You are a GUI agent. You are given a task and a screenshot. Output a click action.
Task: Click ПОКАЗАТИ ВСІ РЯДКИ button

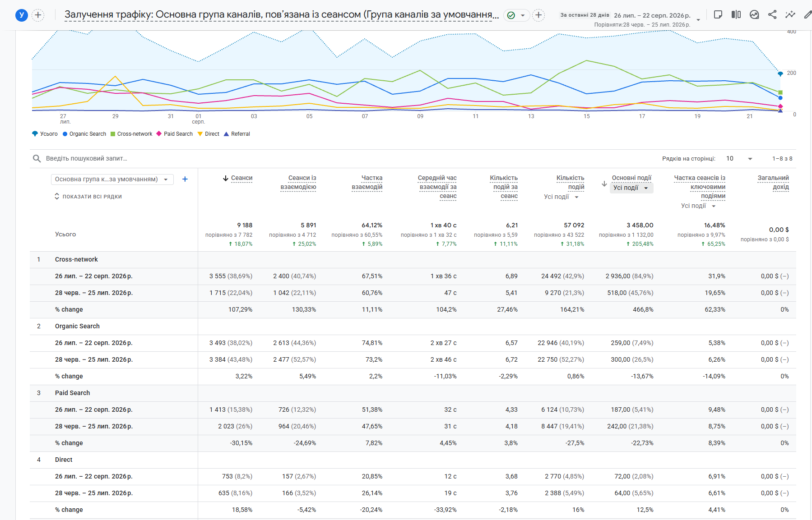click(x=88, y=197)
